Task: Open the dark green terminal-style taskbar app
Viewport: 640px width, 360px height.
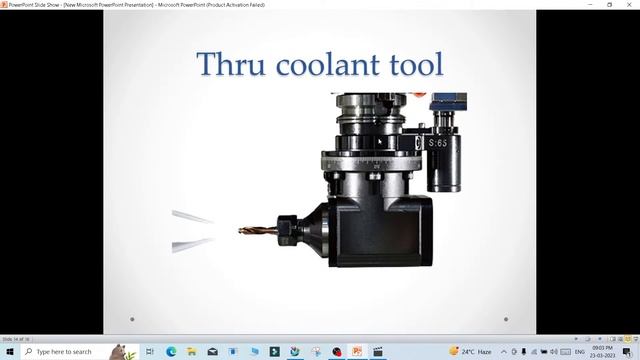Action: click(274, 351)
